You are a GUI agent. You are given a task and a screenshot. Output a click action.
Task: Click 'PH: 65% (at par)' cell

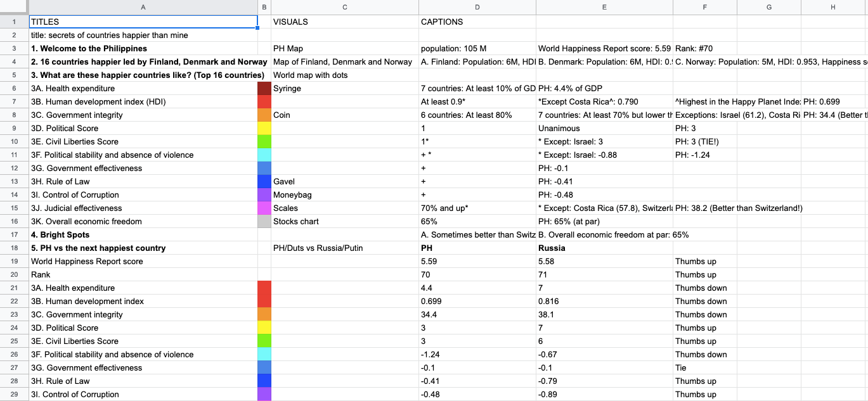pyautogui.click(x=604, y=221)
